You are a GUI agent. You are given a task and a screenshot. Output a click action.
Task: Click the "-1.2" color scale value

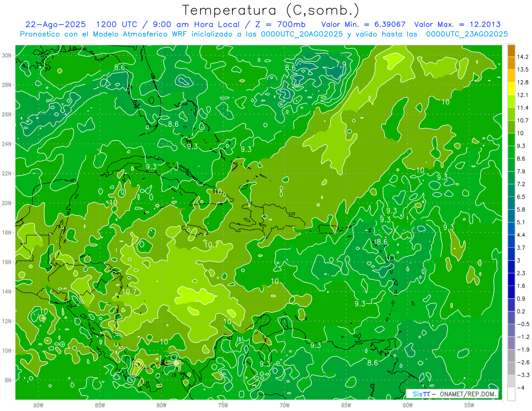(523, 337)
